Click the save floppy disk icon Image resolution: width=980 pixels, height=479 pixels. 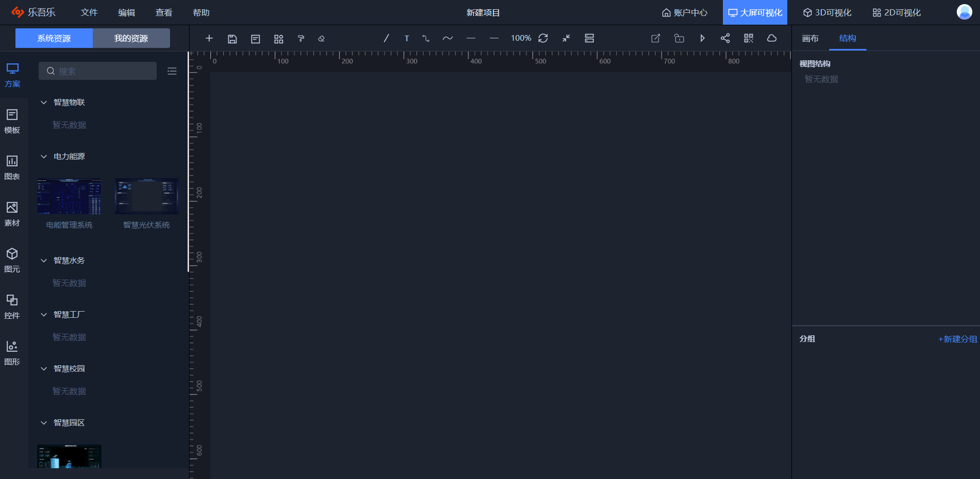point(232,39)
